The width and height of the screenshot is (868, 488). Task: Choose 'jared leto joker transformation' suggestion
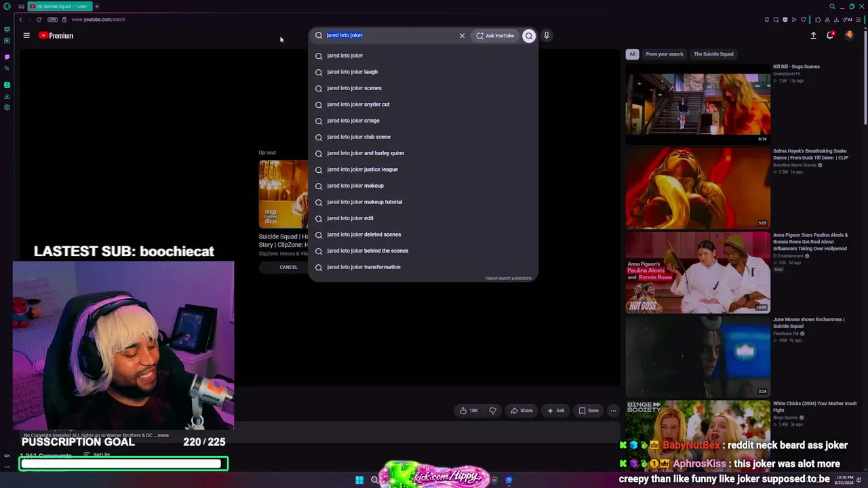coord(423,267)
